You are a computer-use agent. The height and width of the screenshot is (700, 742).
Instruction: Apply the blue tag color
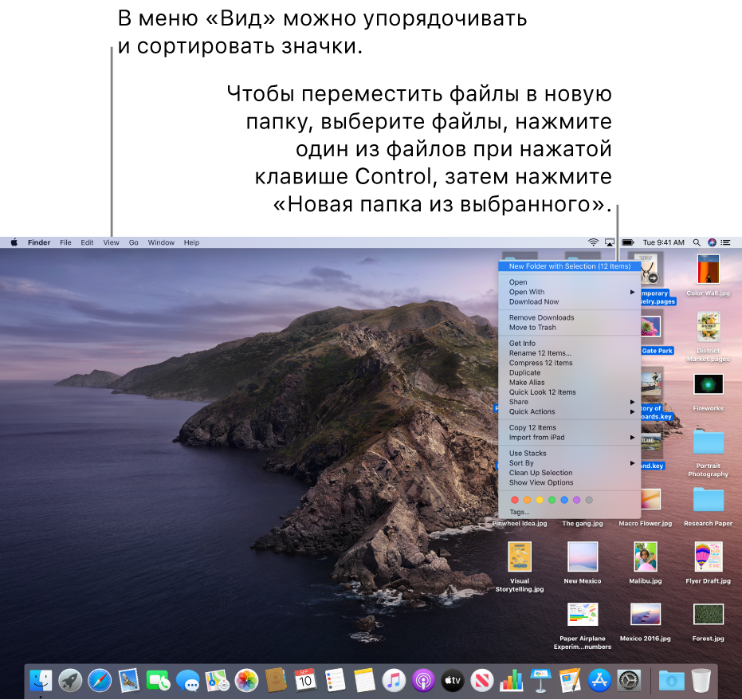click(x=564, y=500)
